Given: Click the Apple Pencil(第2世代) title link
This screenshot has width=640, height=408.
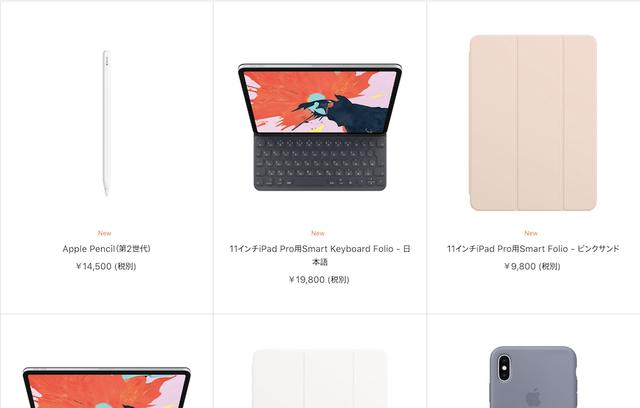Looking at the screenshot, I should coord(106,248).
